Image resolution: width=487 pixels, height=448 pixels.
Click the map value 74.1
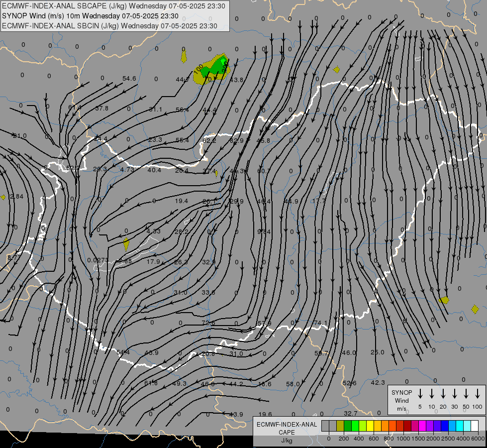click(320, 323)
